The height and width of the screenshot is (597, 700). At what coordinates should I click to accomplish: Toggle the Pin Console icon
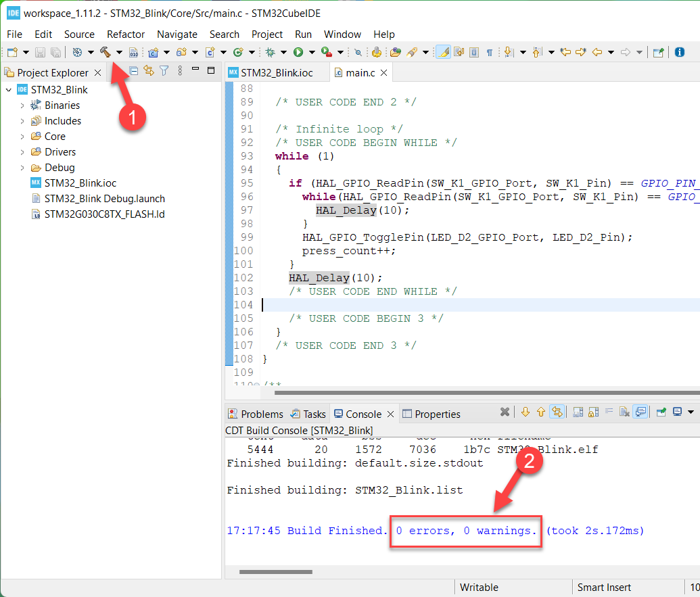point(661,412)
